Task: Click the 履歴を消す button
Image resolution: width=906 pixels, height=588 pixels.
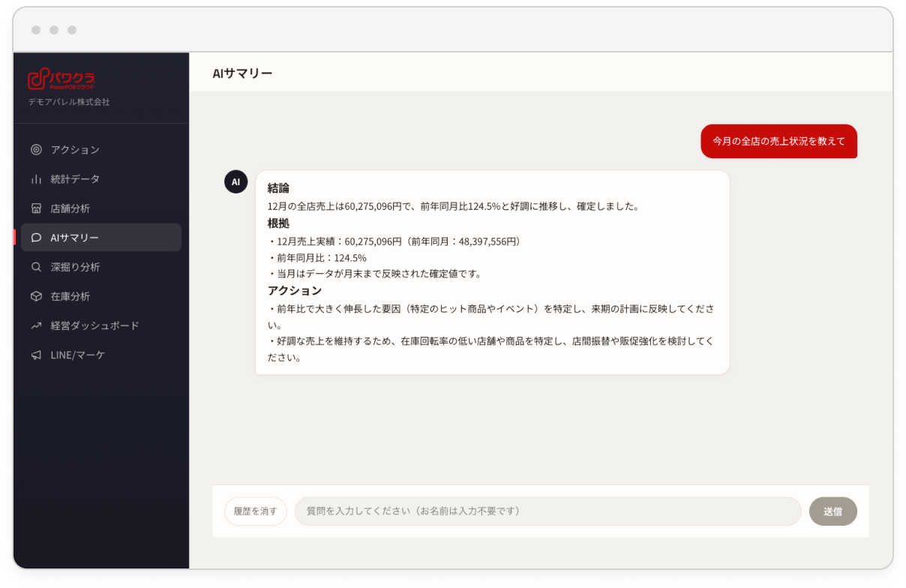Action: [255, 511]
